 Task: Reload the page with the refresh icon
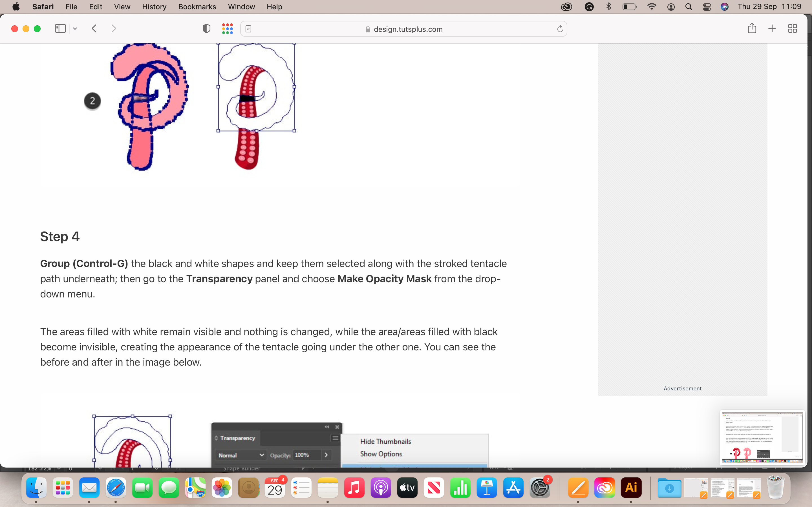(x=560, y=29)
